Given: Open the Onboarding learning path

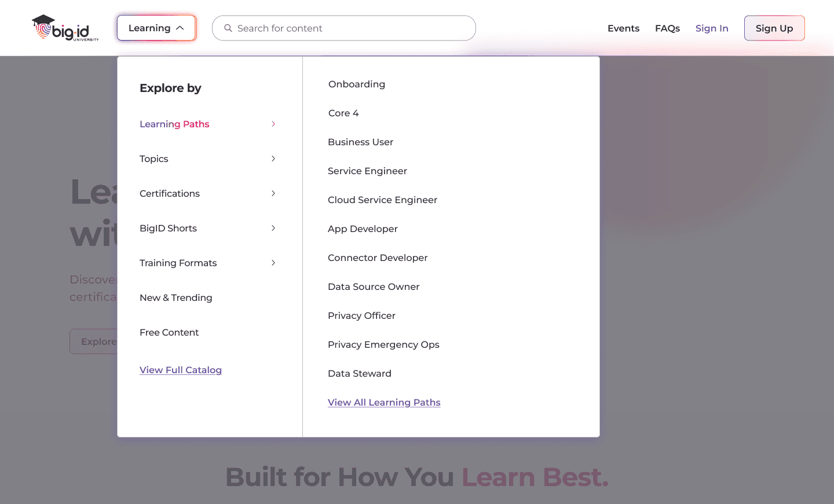Looking at the screenshot, I should pyautogui.click(x=357, y=84).
